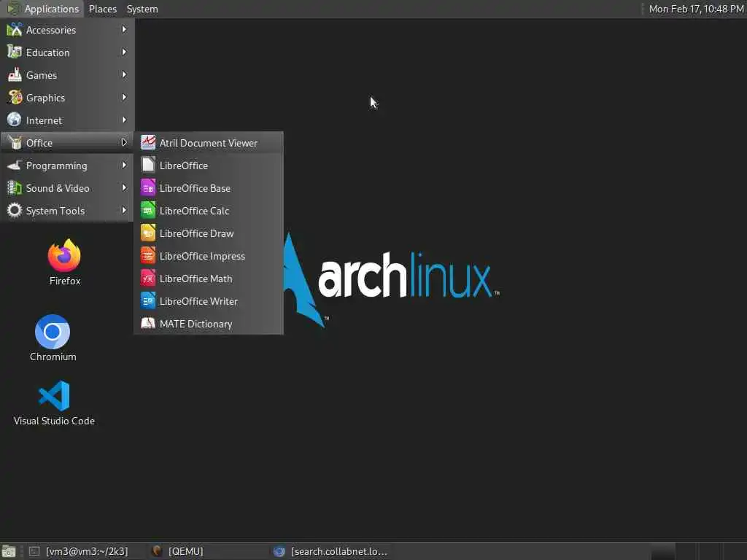Click the Accessories scissors icon
Screen dimensions: 747x560
tap(15, 29)
